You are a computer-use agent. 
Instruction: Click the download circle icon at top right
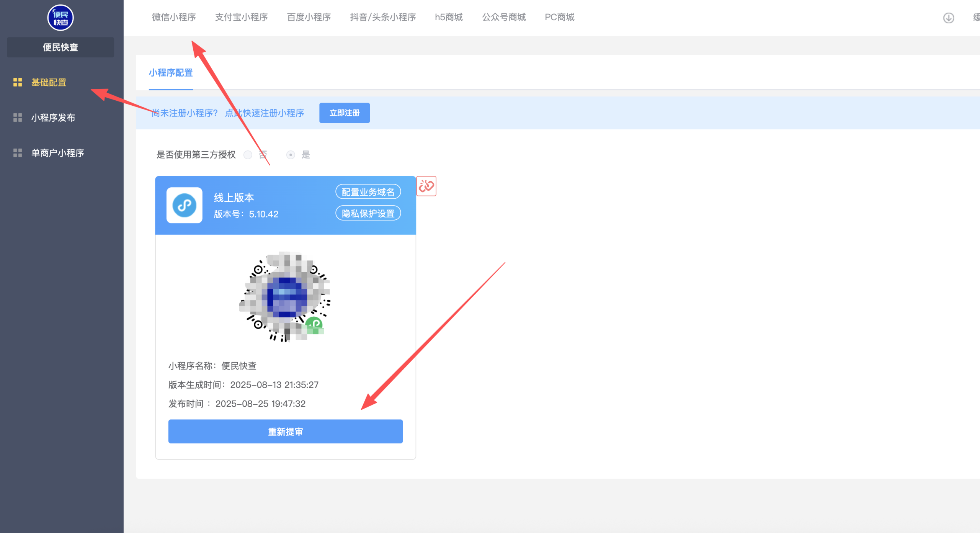948,18
